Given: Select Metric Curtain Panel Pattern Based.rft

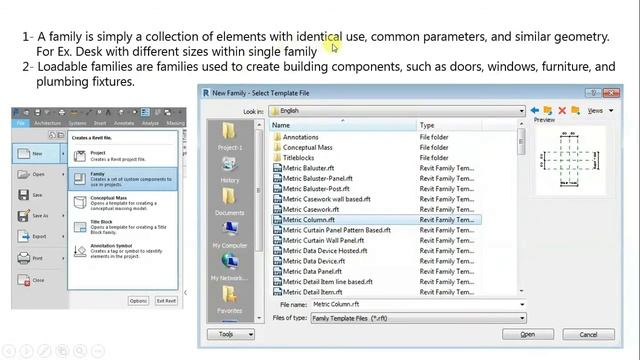Looking at the screenshot, I should [332, 230].
